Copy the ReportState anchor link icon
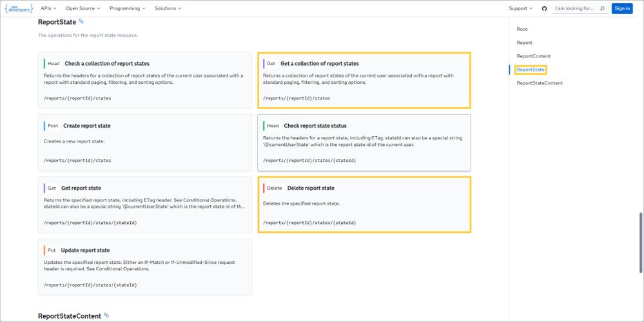 81,22
